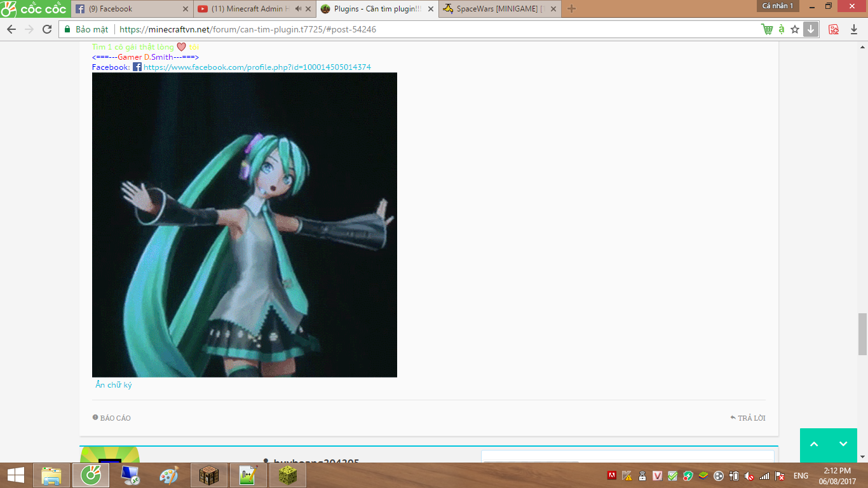868x488 pixels.
Task: Switch to the SpaceWars [MINIGAME] tab
Action: [499, 9]
